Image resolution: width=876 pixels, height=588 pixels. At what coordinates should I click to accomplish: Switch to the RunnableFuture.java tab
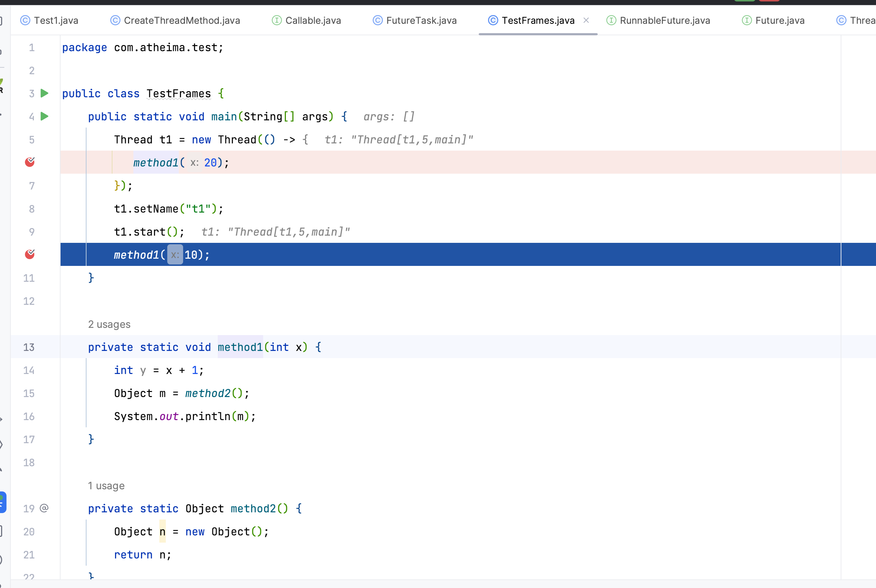pyautogui.click(x=658, y=20)
